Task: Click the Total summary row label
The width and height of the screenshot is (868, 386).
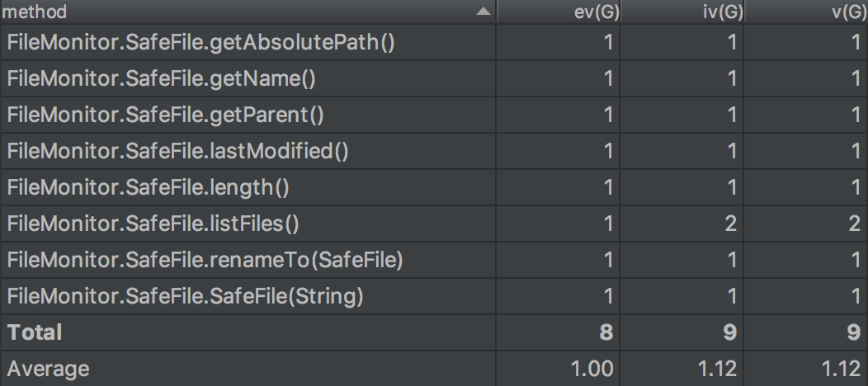Action: (35, 332)
